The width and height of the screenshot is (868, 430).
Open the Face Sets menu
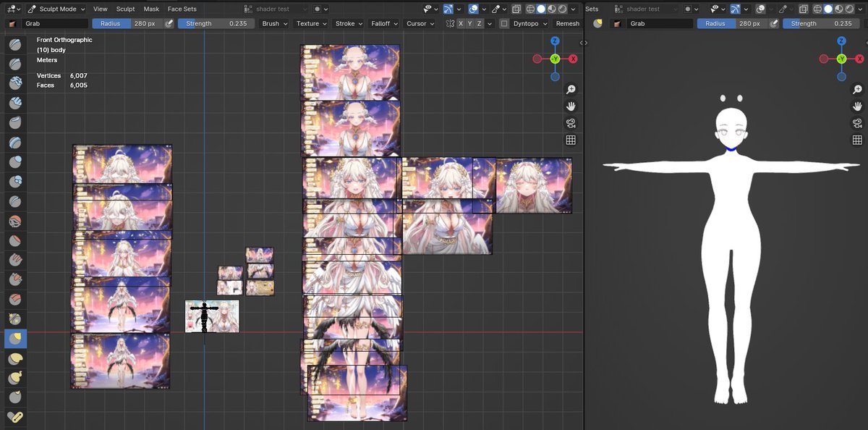(182, 9)
